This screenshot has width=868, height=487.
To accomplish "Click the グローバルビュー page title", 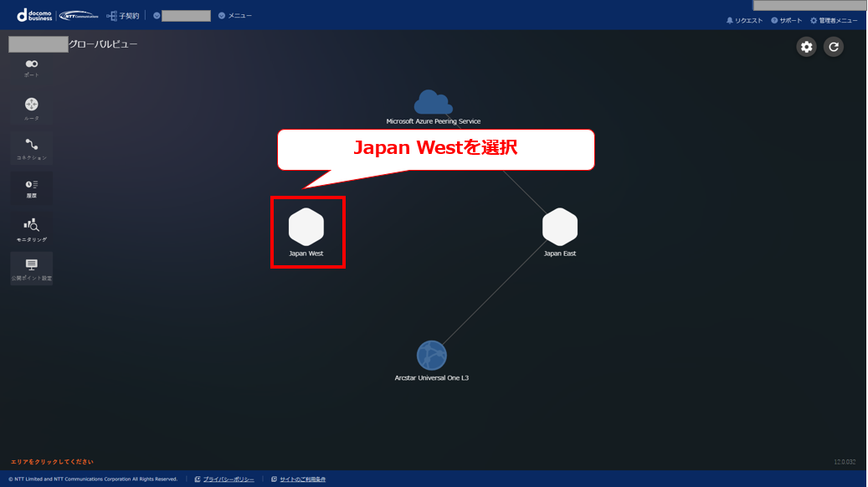I will coord(103,44).
